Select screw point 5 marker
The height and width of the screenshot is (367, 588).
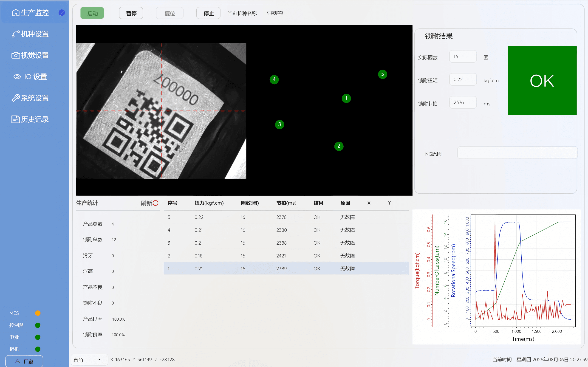tap(382, 74)
